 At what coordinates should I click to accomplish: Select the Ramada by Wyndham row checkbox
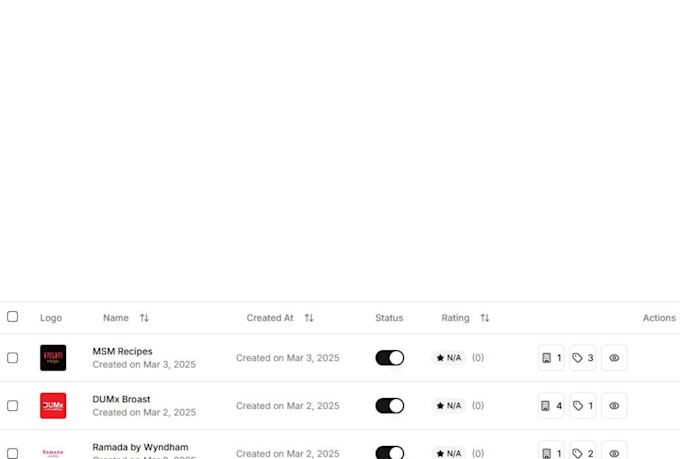pyautogui.click(x=13, y=453)
